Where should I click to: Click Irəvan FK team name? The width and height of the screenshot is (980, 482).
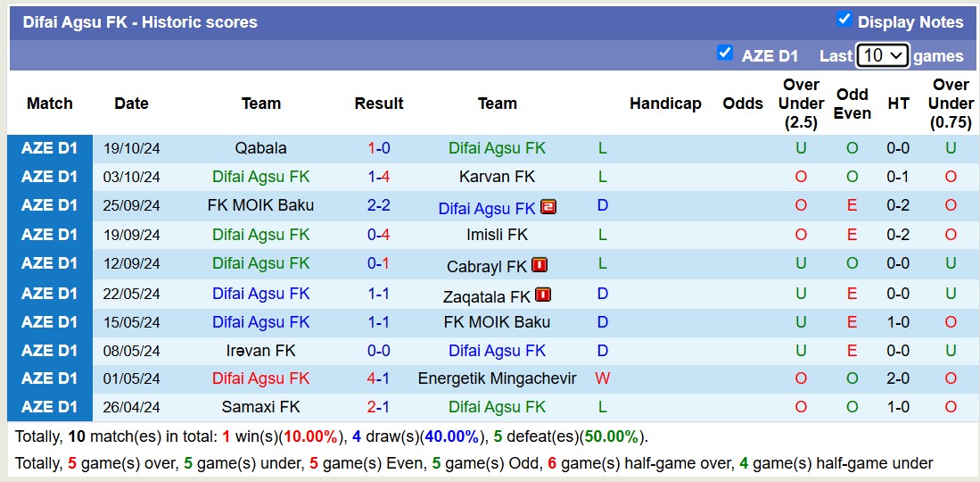tap(260, 351)
